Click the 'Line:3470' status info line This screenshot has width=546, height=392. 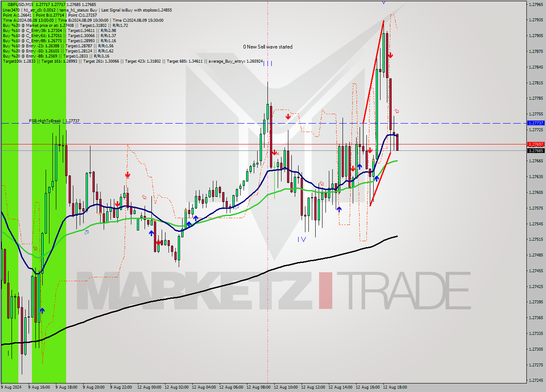[87, 10]
